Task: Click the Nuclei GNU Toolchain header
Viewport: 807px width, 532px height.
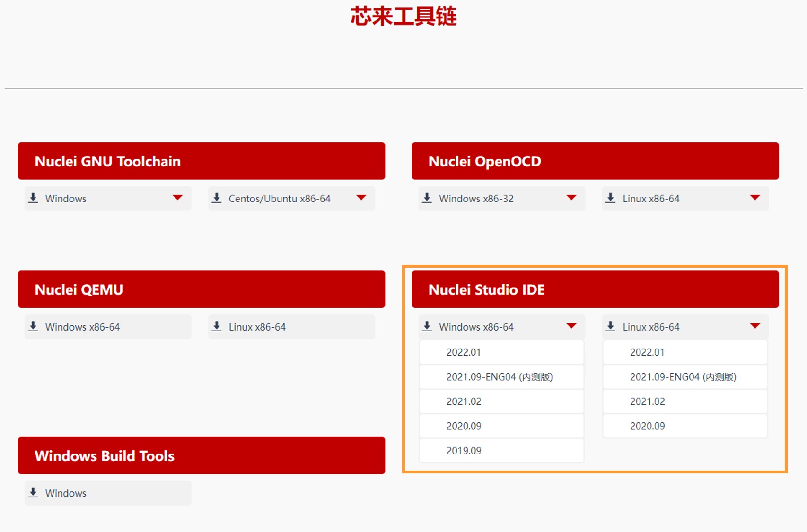Action: (201, 161)
